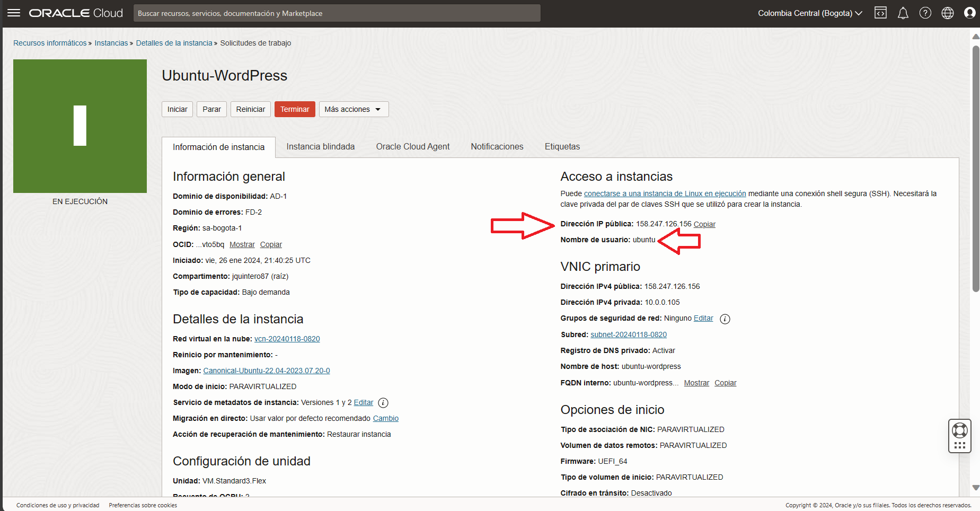Open the support lifebuoy widget
The width and height of the screenshot is (980, 511).
coord(960,436)
